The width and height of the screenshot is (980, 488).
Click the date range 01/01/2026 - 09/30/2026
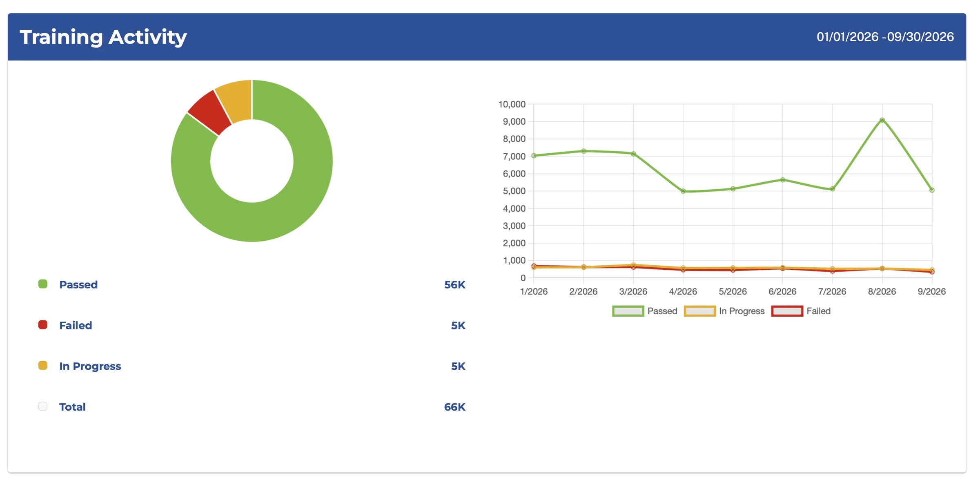(x=885, y=37)
